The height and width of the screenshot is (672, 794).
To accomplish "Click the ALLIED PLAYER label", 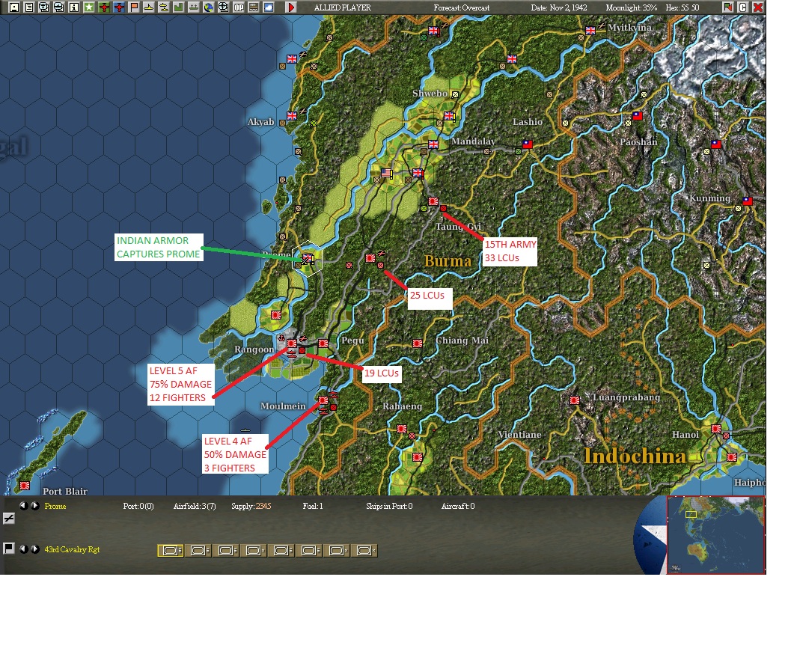I will (342, 7).
